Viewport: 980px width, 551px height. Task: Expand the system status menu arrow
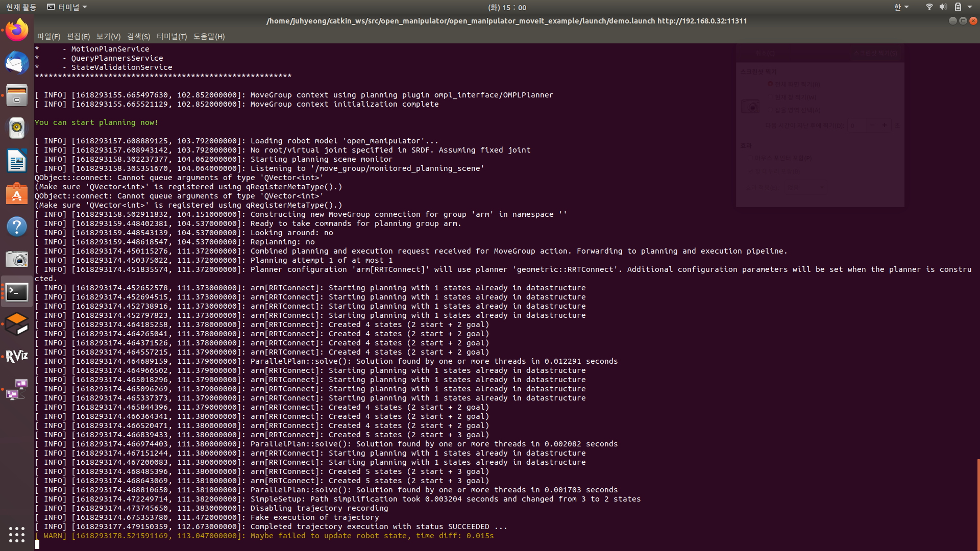pyautogui.click(x=970, y=7)
